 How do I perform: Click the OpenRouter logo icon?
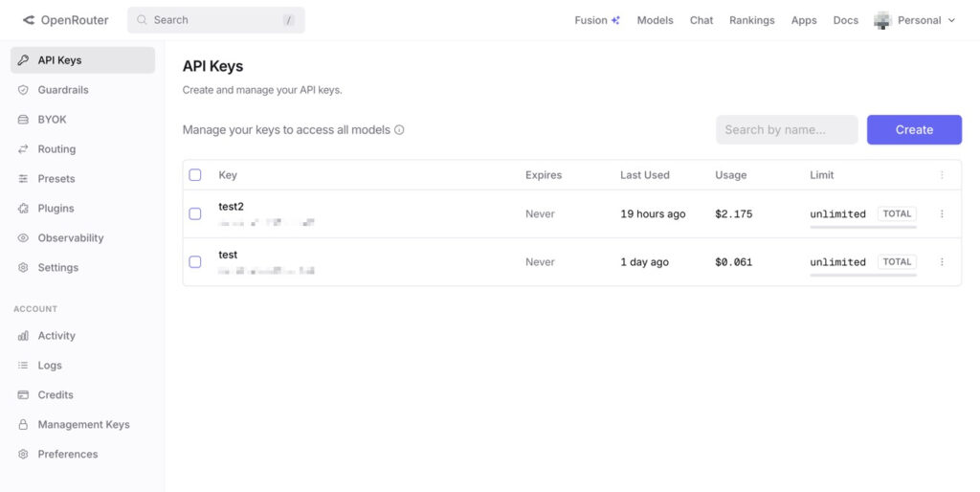[x=29, y=20]
